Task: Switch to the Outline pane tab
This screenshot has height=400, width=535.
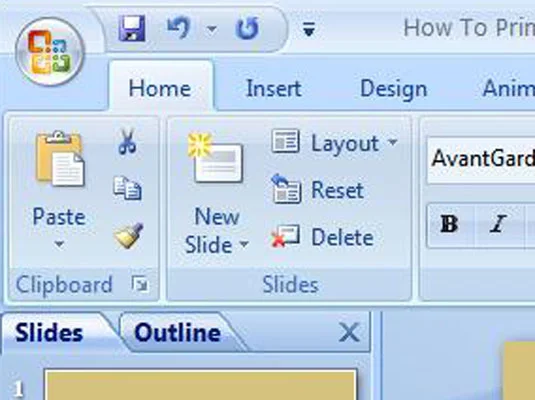Action: pyautogui.click(x=177, y=333)
